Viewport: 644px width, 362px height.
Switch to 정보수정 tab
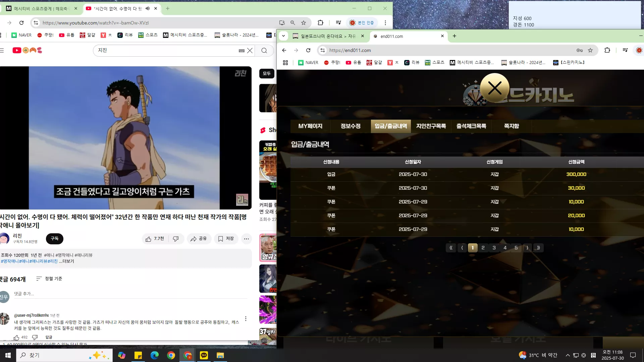point(351,126)
